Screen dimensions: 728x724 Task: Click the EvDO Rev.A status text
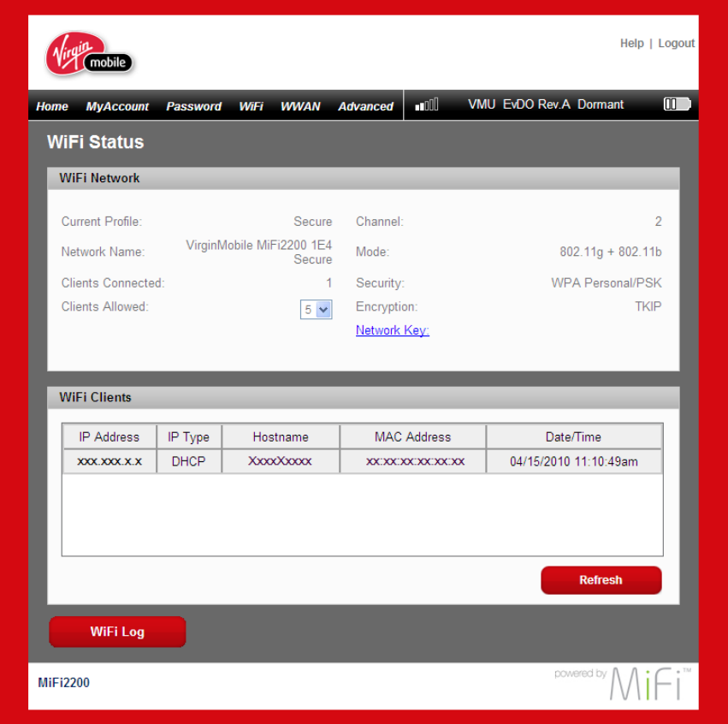pos(536,104)
